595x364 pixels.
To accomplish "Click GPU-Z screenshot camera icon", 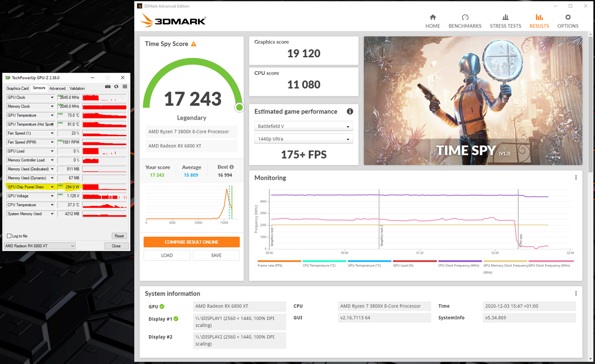I will tap(108, 86).
